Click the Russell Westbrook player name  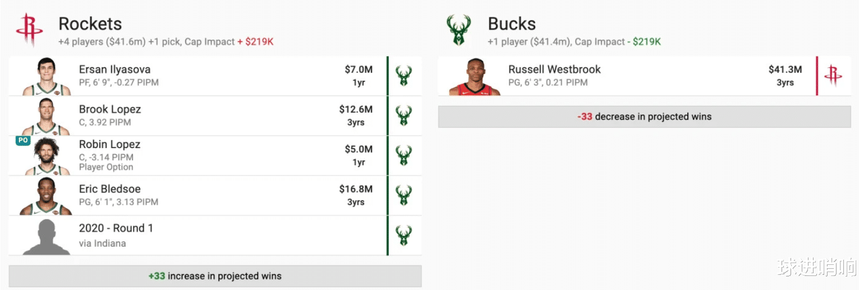(x=554, y=70)
